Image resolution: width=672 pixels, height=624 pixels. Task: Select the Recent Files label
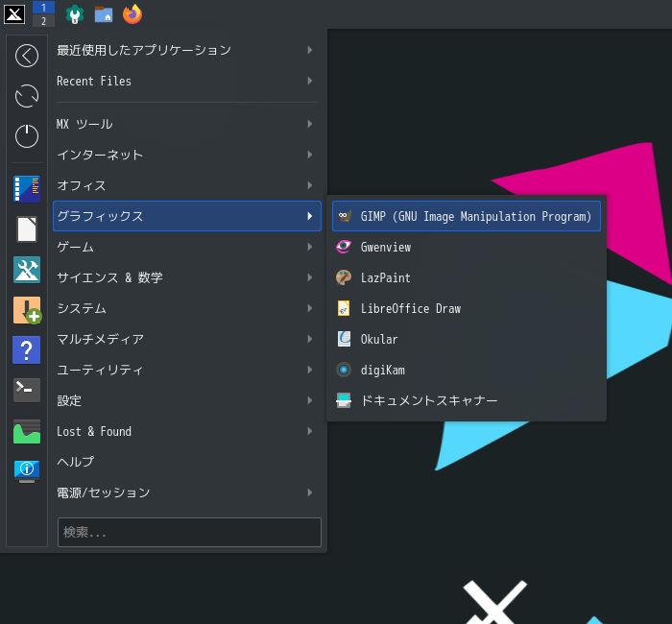(94, 81)
